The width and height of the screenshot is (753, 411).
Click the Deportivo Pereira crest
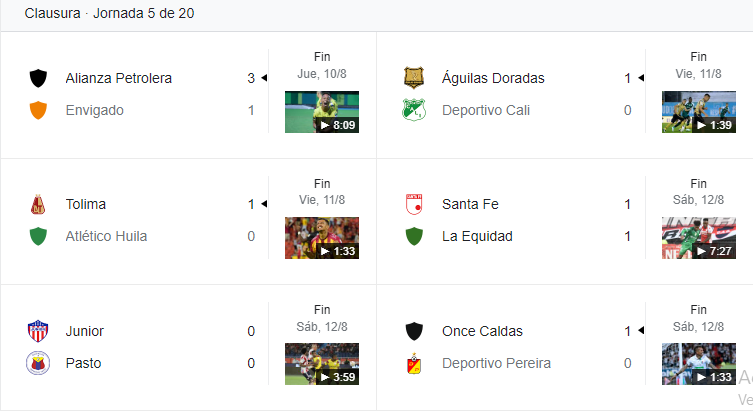(x=414, y=363)
